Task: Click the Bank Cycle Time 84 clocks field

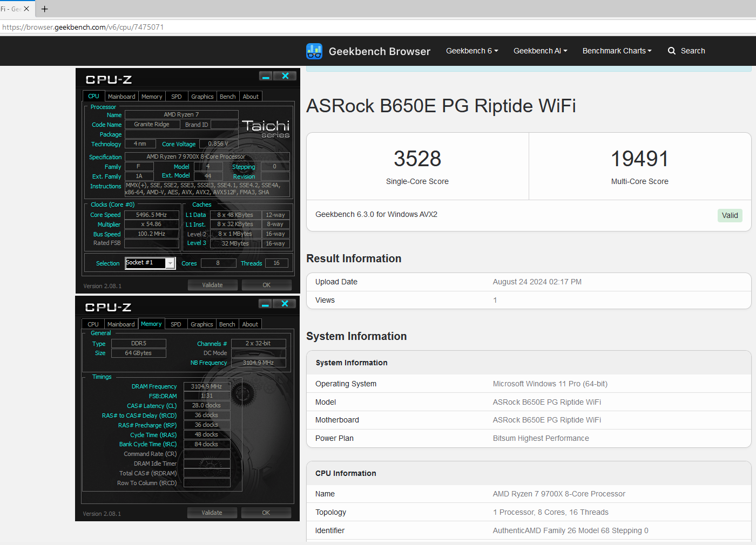Action: click(207, 444)
